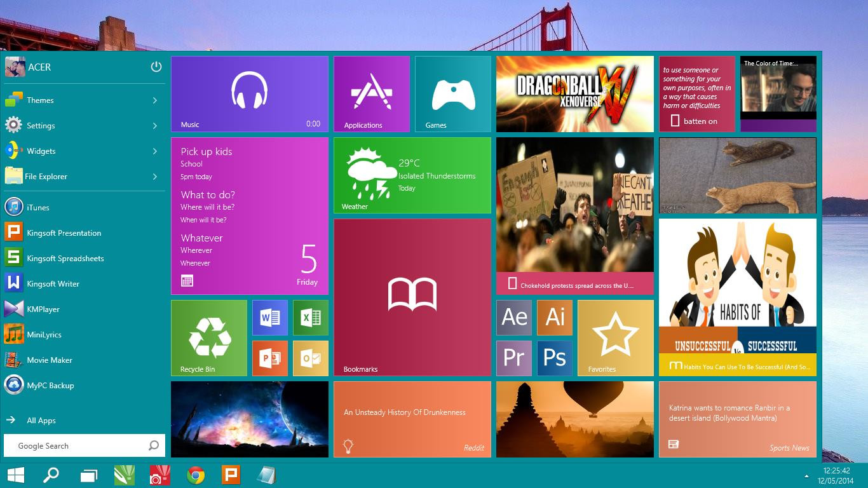Launch Kingsoft Spreadsheets from list
Viewport: 868px width, 488px height.
(84, 259)
